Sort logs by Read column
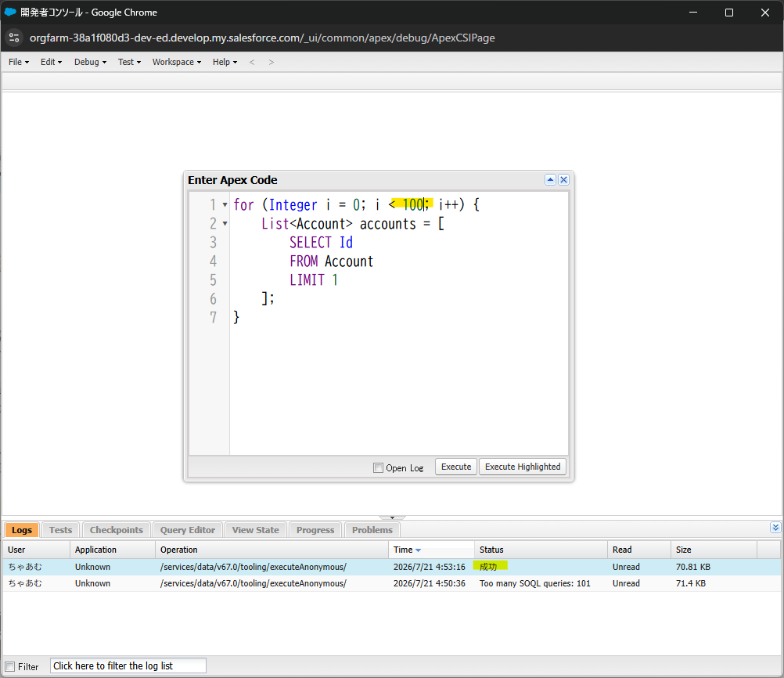 tap(639, 550)
